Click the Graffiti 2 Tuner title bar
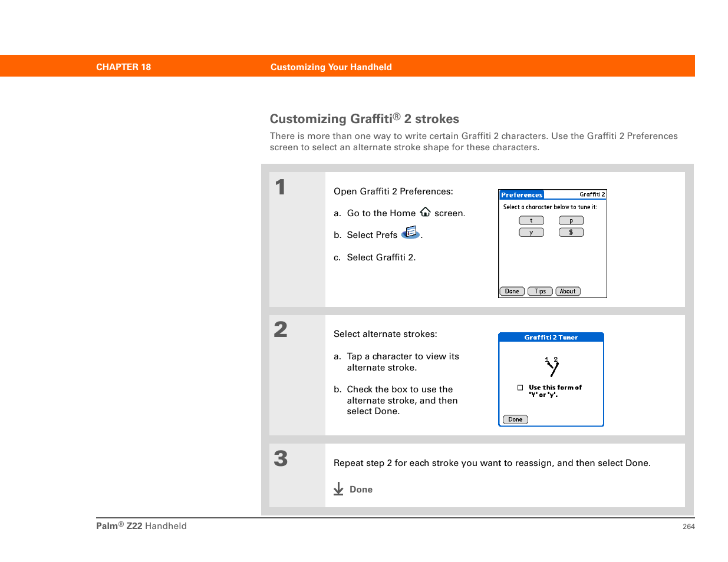Viewport: 728px width, 562px height. click(x=551, y=338)
